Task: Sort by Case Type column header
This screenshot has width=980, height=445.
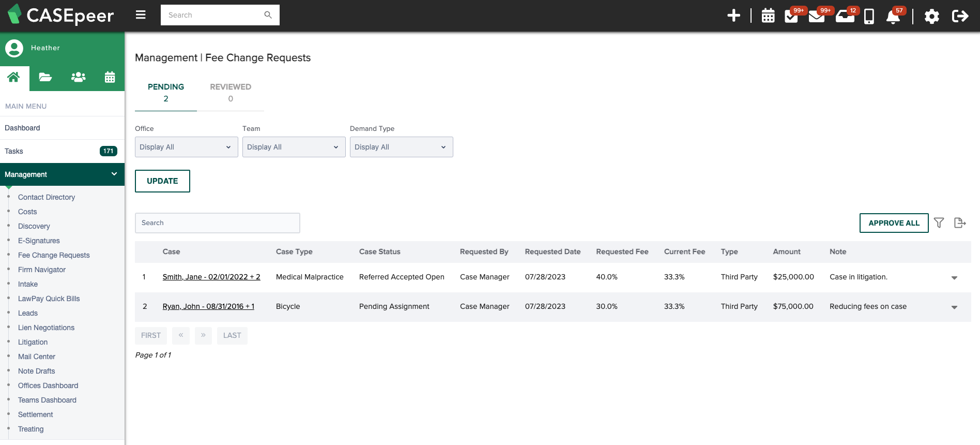Action: [294, 251]
